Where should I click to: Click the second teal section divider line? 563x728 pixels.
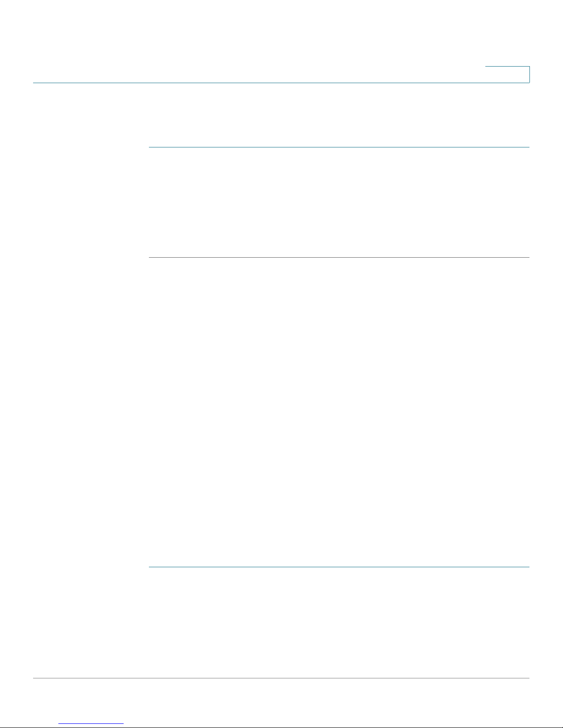(x=339, y=257)
